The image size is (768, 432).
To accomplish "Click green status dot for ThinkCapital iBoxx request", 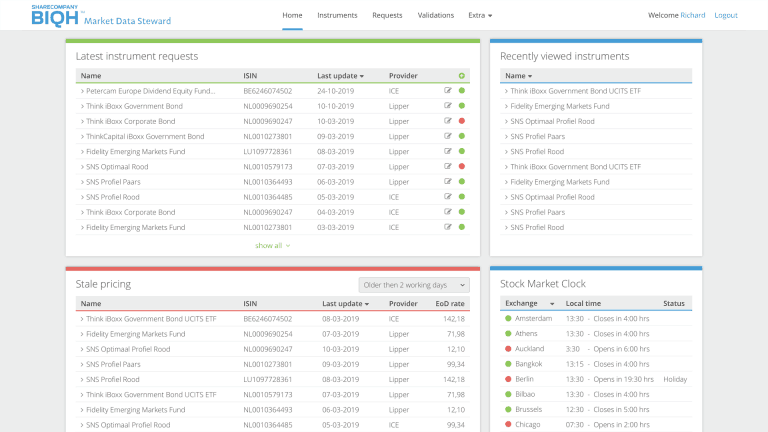I will point(462,136).
